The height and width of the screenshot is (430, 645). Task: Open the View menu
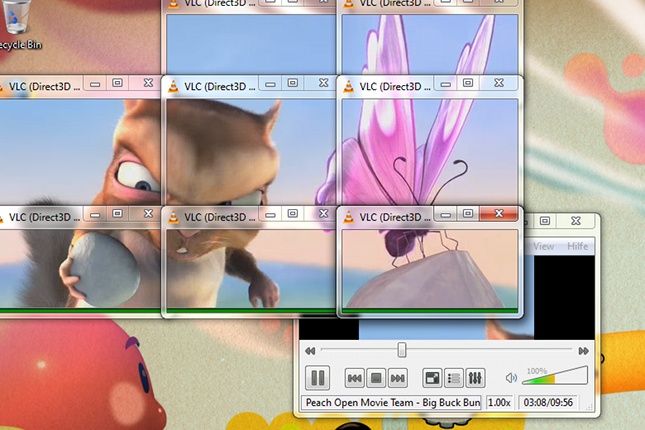[x=543, y=246]
